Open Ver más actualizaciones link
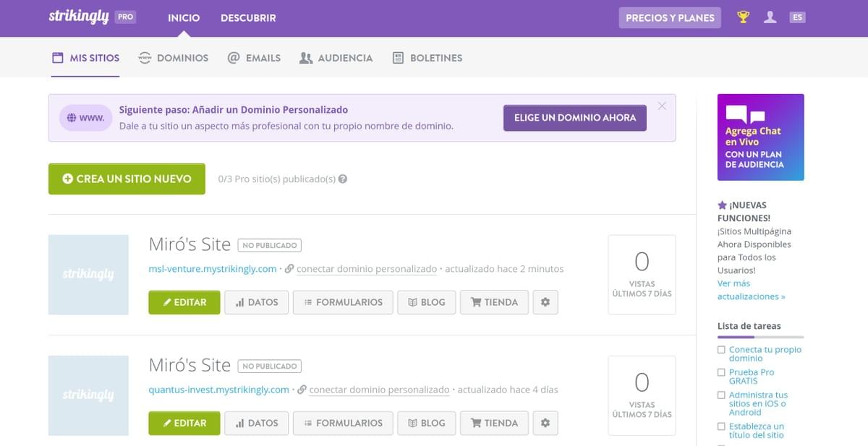Image resolution: width=868 pixels, height=446 pixels. (x=751, y=290)
